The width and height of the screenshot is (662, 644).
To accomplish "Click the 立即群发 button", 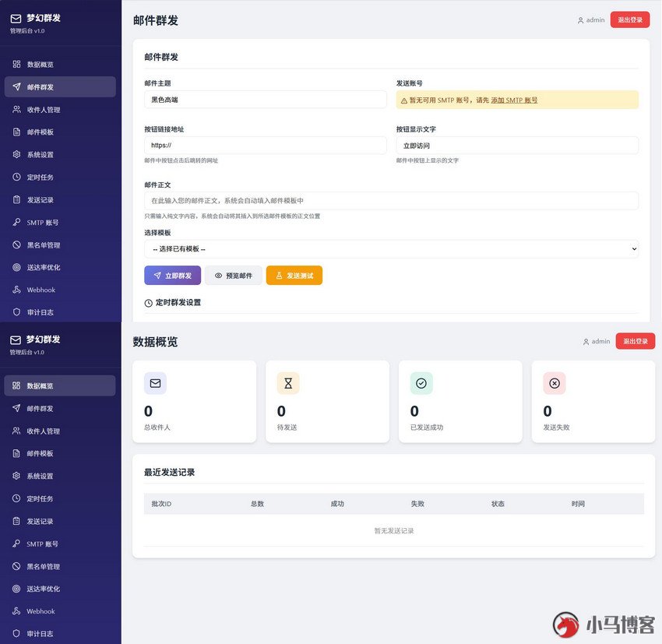I will (173, 276).
